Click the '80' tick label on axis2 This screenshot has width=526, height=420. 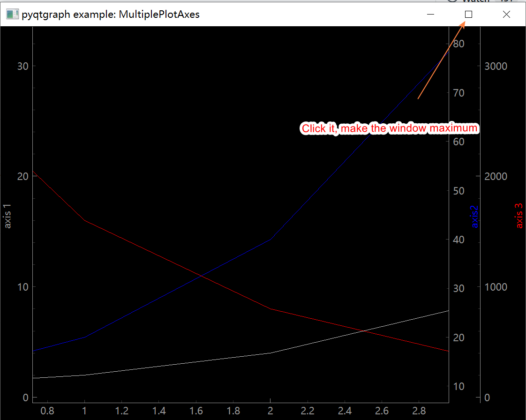click(458, 44)
